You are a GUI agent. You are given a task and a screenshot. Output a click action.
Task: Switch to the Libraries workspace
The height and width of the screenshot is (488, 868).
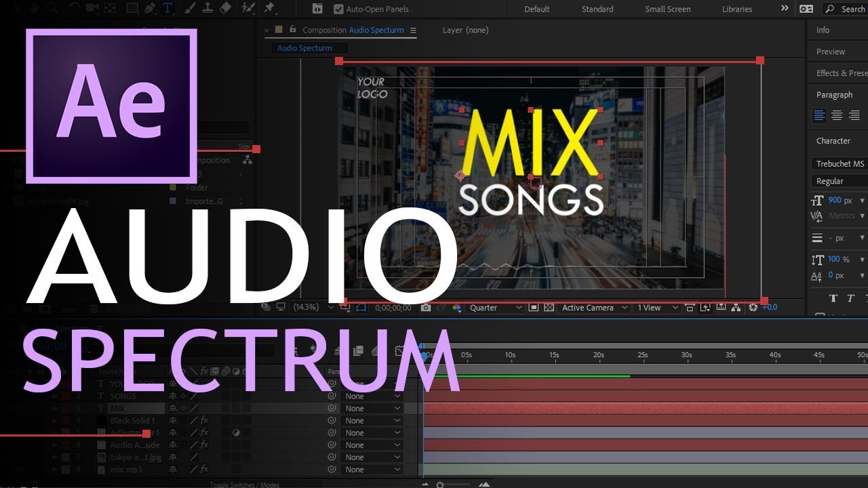[x=737, y=9]
